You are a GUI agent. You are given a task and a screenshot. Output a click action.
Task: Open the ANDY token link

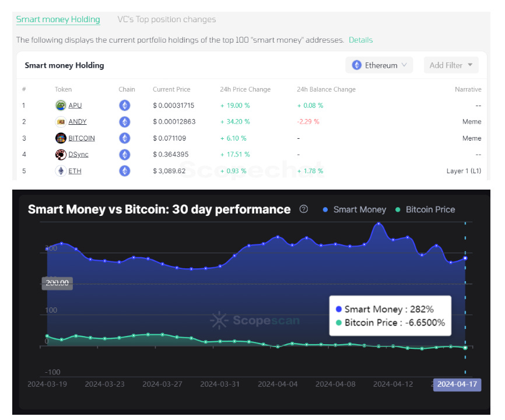coord(78,122)
